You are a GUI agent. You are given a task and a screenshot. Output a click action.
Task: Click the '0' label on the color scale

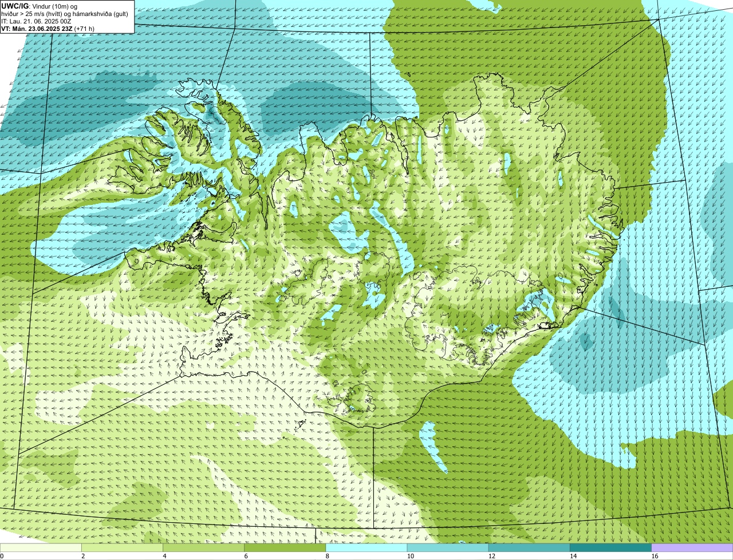2,556
